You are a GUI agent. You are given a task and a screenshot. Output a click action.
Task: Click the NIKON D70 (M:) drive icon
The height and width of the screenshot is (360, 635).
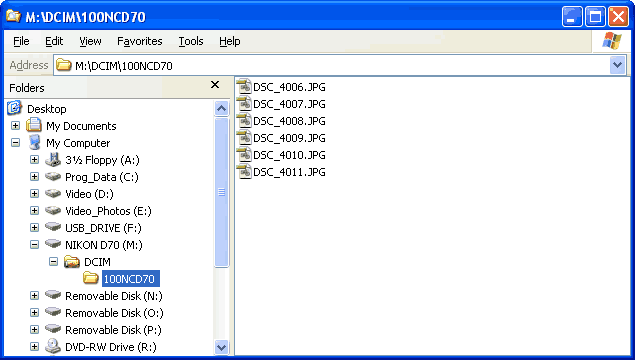click(x=53, y=244)
